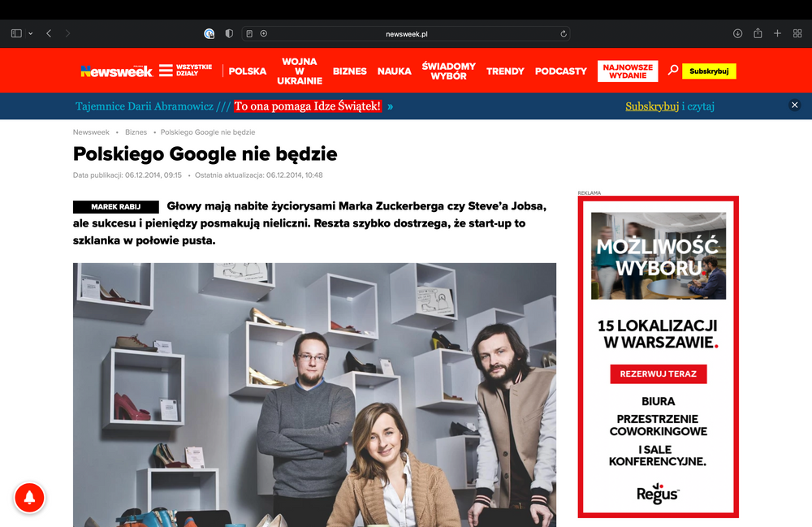Click the address bar showing newsweek.pl
The width and height of the screenshot is (812, 527).
click(x=406, y=33)
